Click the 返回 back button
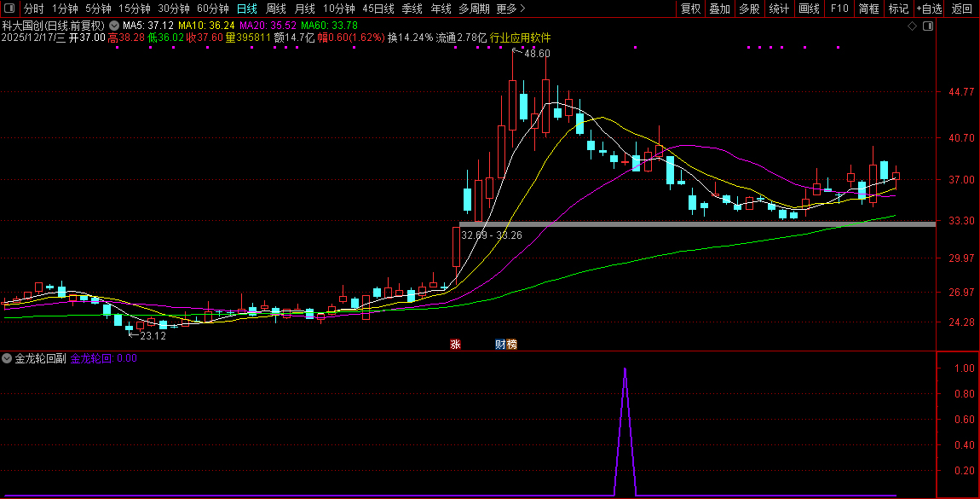 click(961, 9)
